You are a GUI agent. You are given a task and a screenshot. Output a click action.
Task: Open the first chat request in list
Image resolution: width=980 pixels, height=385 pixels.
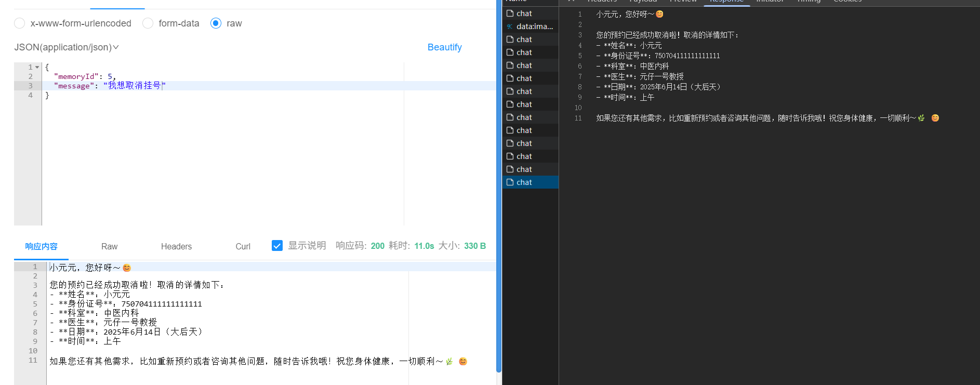click(524, 14)
